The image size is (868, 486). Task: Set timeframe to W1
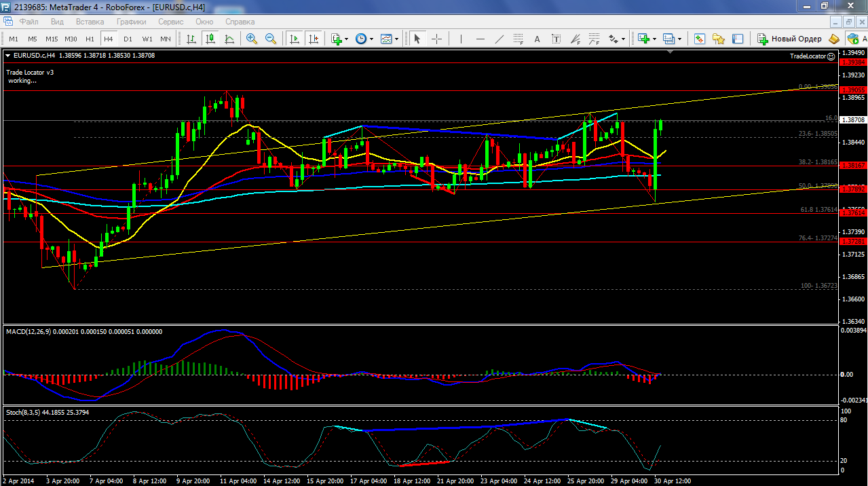[147, 39]
